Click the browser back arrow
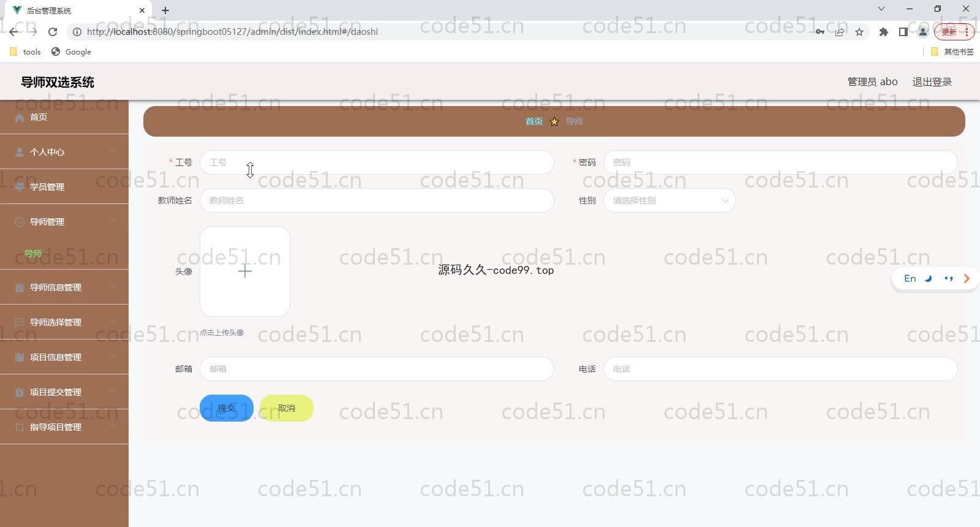 click(x=13, y=32)
